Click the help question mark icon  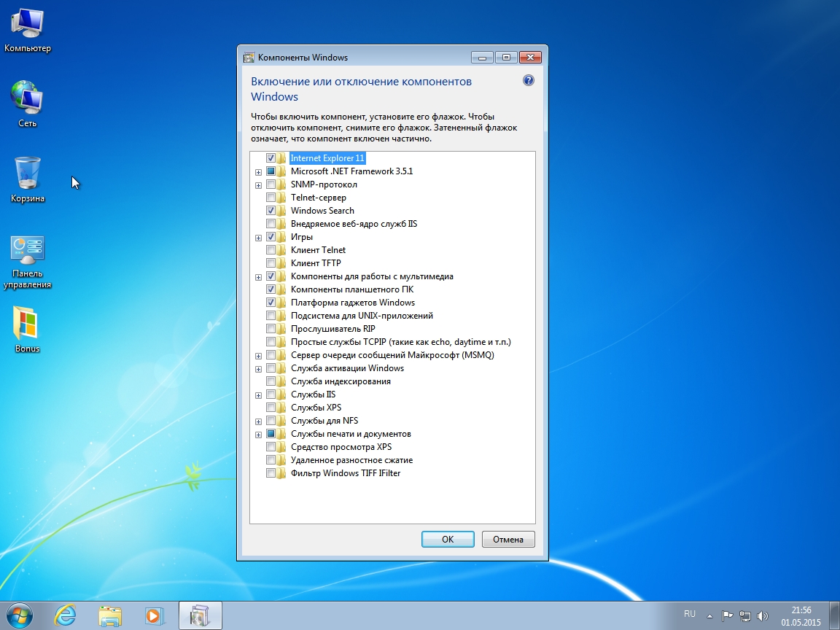point(529,81)
